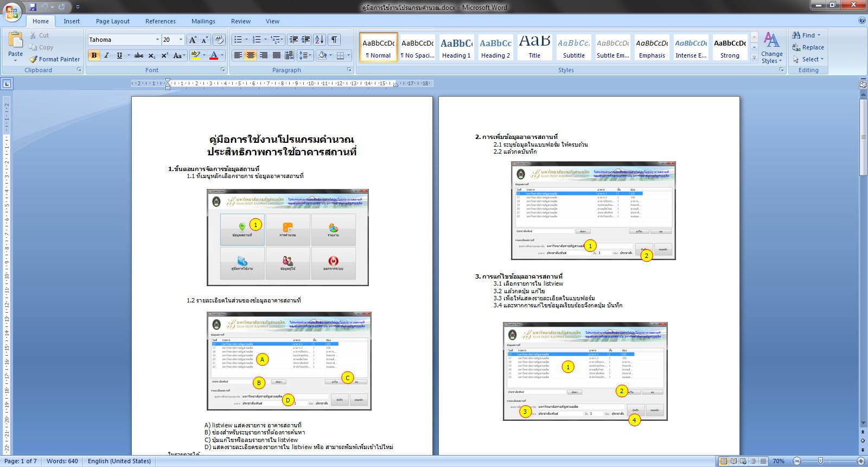
Task: Open line spacing dropdown
Action: coord(305,55)
